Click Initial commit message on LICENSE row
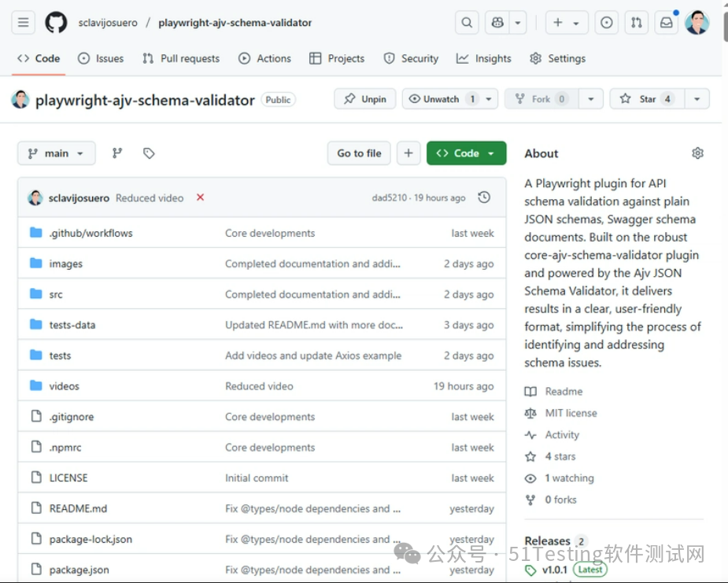728x583 pixels. tap(257, 478)
